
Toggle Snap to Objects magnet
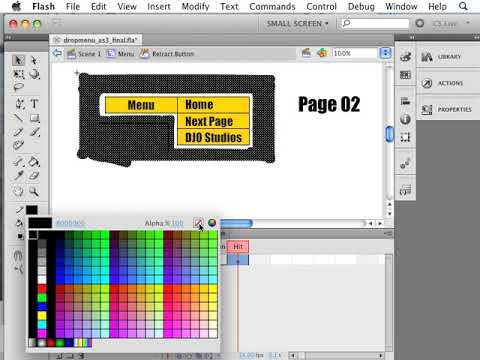18,256
